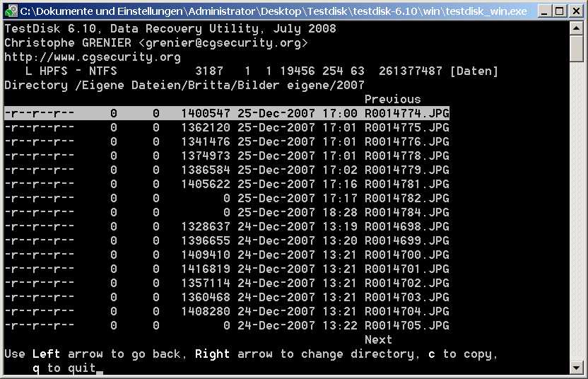Select file R0014701.JPG row
The image size is (588, 379).
[227, 269]
